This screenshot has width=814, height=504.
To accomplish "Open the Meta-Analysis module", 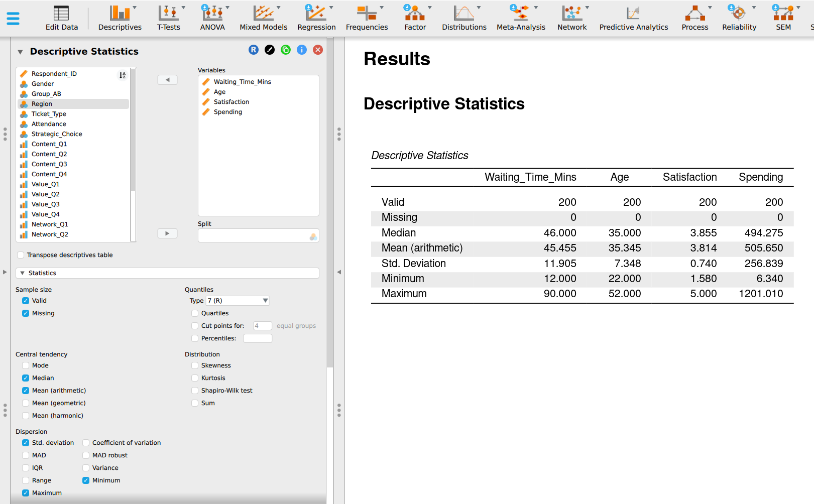I will [x=521, y=18].
